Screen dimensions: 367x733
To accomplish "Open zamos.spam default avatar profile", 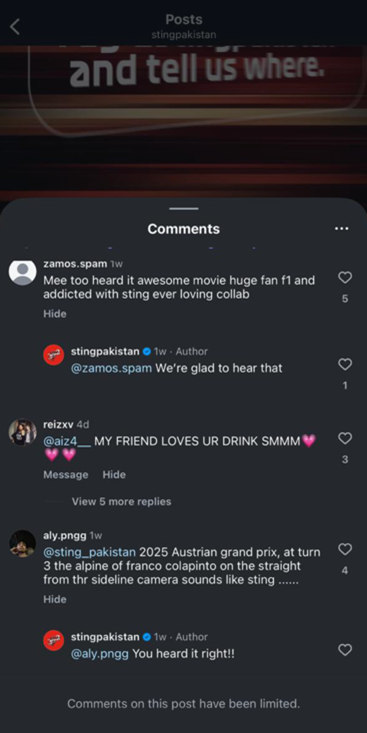I will 22,272.
